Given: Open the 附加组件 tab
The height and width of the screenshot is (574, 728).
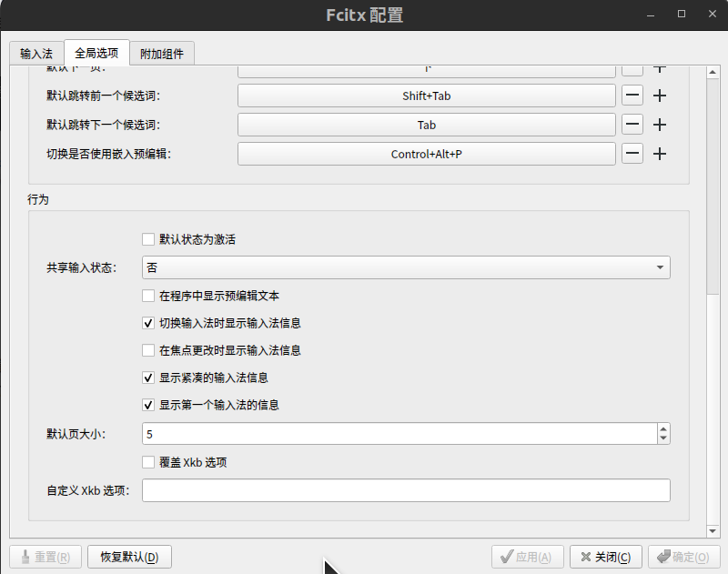Looking at the screenshot, I should point(162,54).
